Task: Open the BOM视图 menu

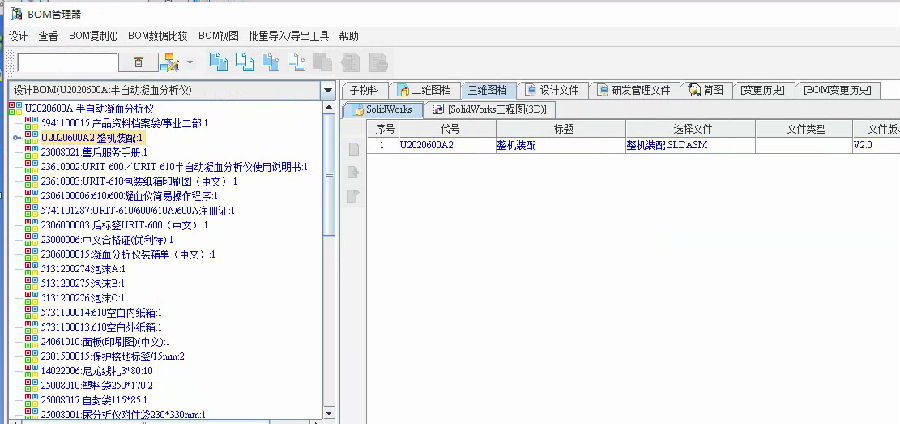Action: click(x=218, y=36)
